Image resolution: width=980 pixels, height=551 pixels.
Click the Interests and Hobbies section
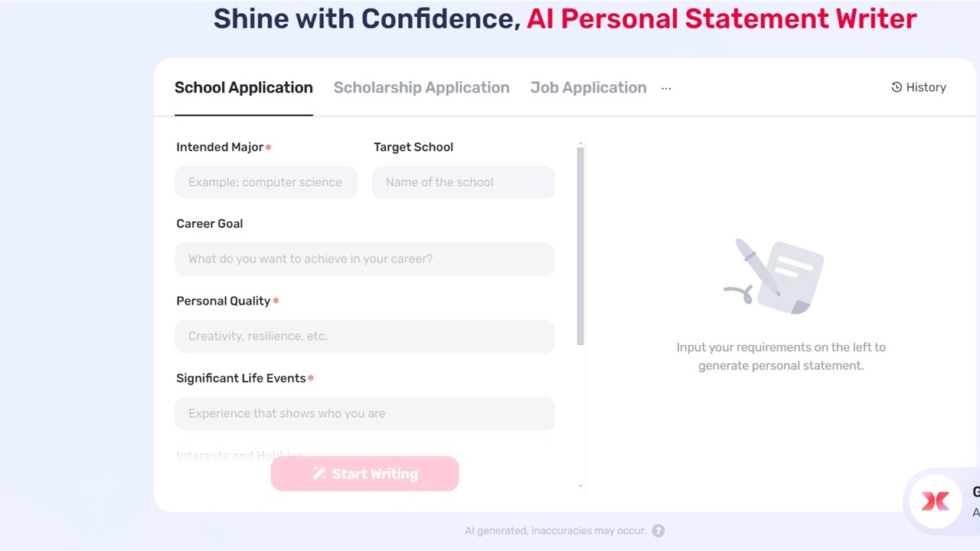[239, 455]
